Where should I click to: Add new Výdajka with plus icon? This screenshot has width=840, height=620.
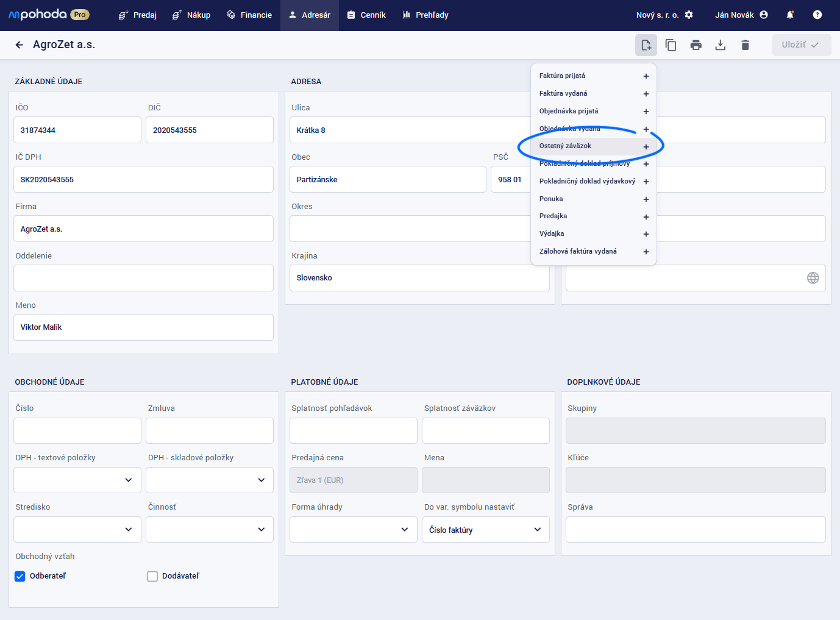click(x=646, y=234)
